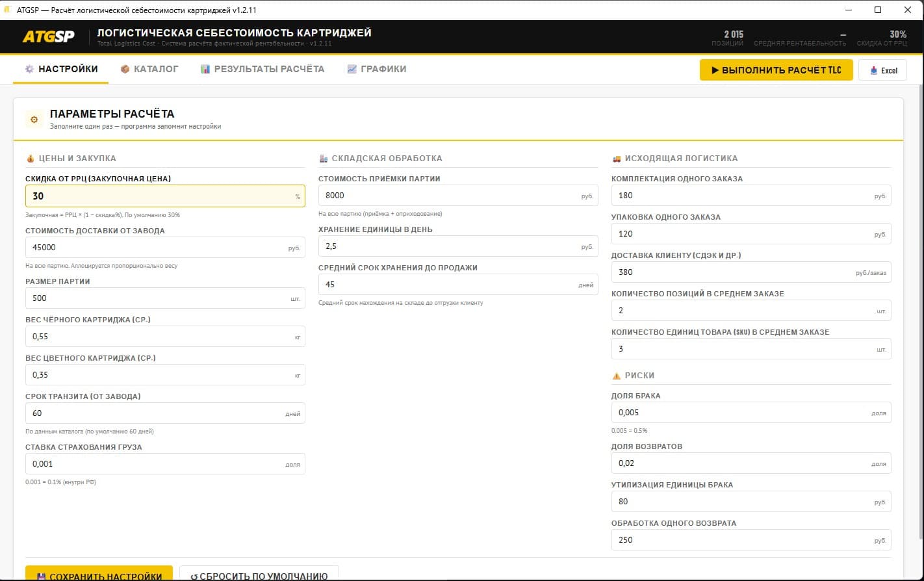Go to the Графики tab

(377, 69)
